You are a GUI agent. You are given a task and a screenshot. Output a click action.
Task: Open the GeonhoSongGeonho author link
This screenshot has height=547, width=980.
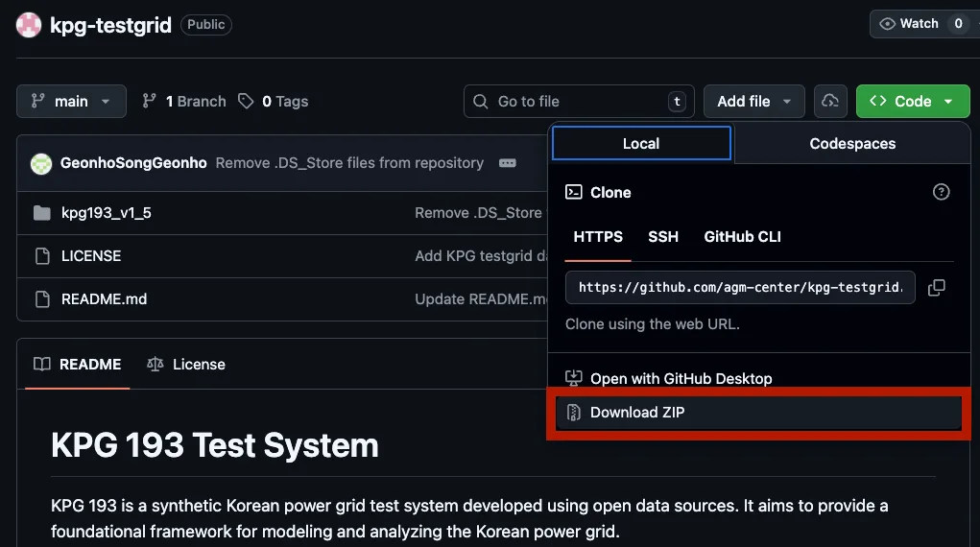click(x=133, y=163)
